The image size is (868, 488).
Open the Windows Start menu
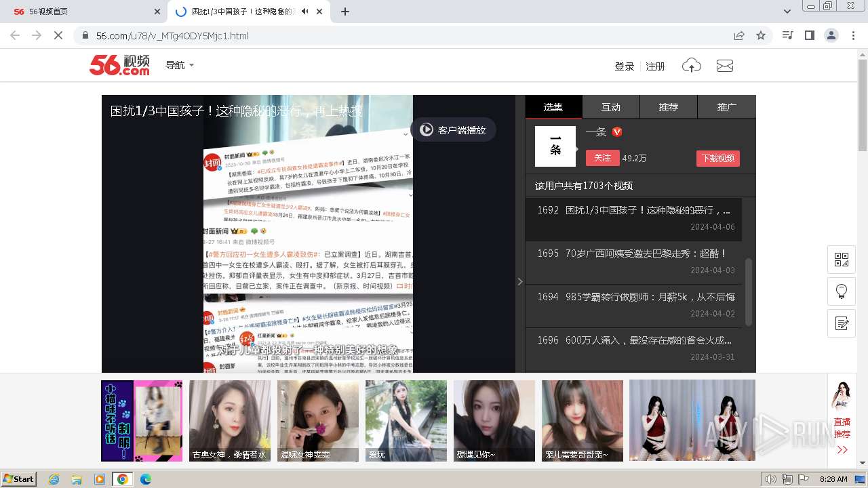pyautogui.click(x=19, y=479)
